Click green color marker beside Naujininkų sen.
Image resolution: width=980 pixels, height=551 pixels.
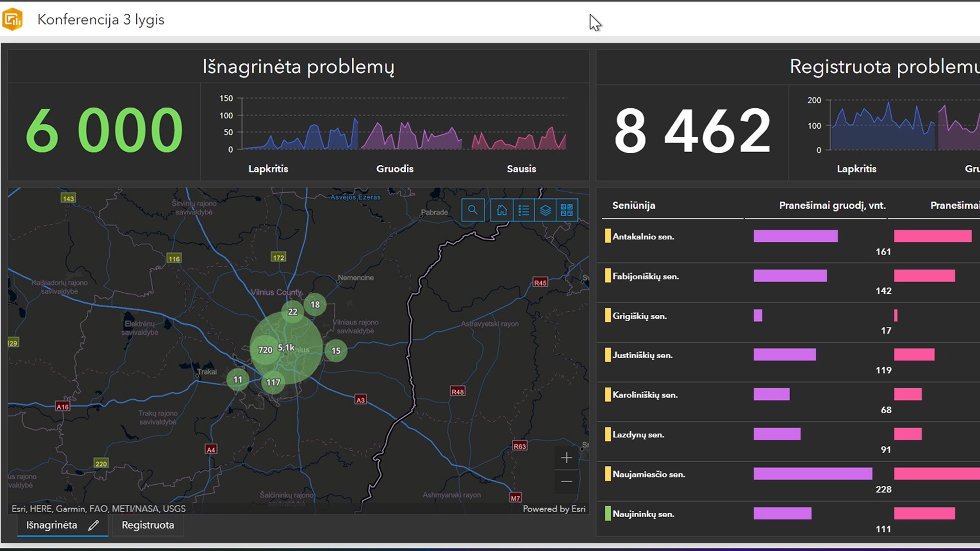[x=607, y=513]
